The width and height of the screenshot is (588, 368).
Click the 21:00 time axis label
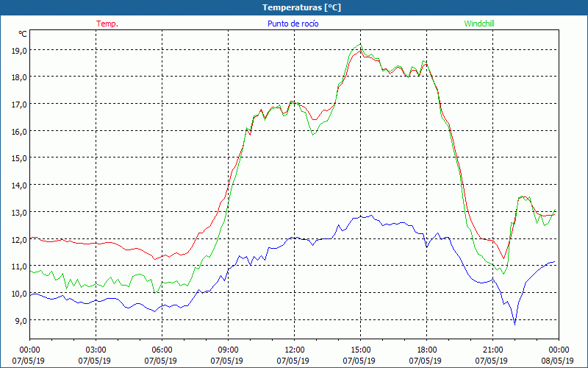coord(492,350)
